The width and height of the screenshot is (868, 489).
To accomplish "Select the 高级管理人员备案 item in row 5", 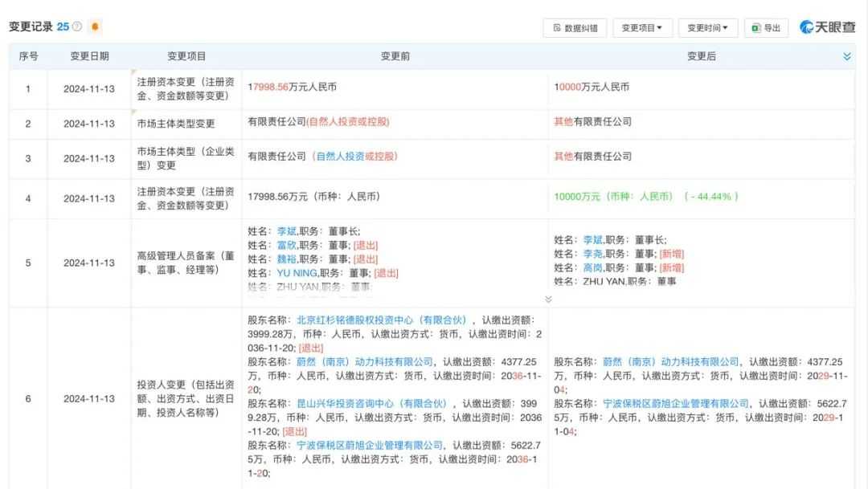I will tap(186, 263).
